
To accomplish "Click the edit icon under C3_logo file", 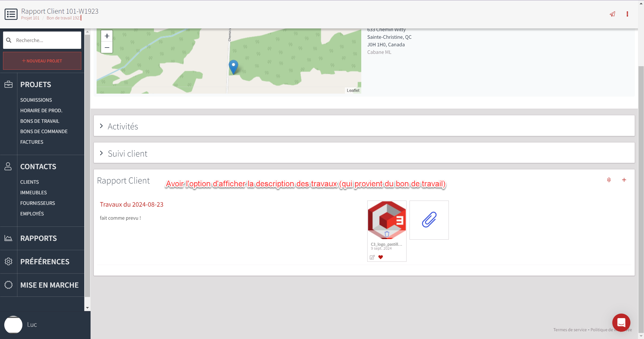I will click(x=372, y=257).
